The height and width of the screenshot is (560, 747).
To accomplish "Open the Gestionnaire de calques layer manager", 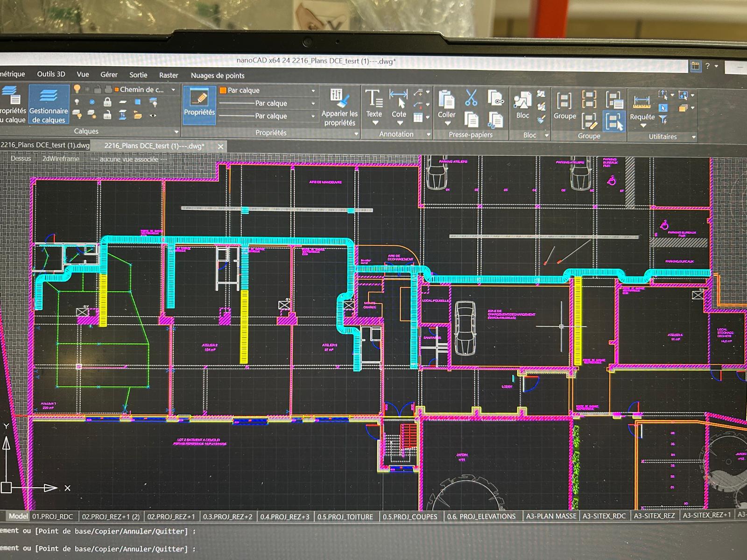I will pos(49,105).
